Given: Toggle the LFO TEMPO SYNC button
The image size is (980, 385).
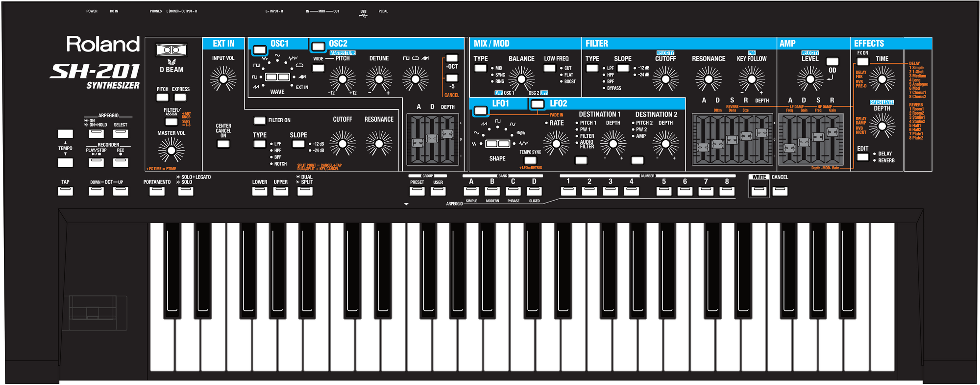Looking at the screenshot, I should [530, 160].
